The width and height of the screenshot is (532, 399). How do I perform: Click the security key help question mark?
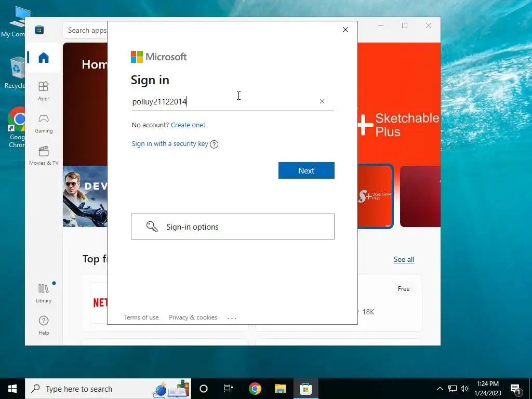pyautogui.click(x=214, y=144)
